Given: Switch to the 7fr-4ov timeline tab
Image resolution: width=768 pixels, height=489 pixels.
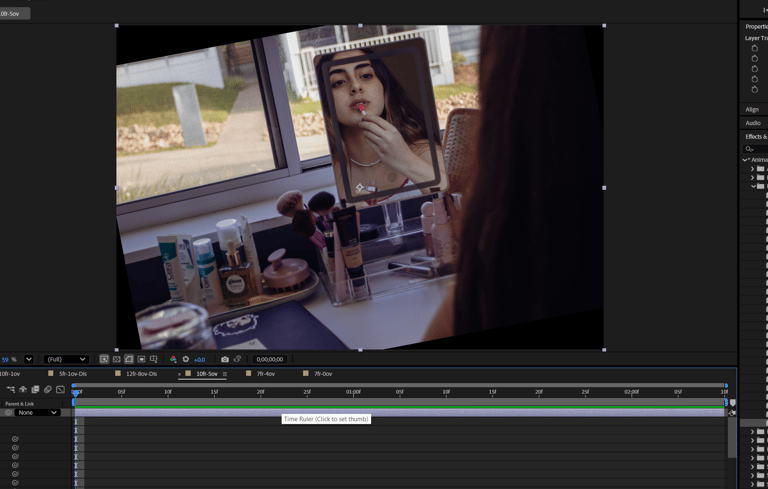Looking at the screenshot, I should [265, 374].
